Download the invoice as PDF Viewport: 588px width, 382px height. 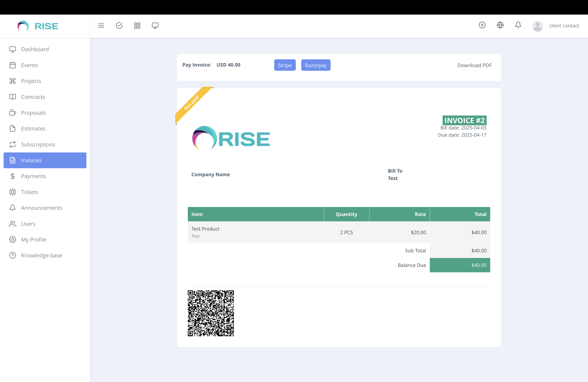(x=474, y=65)
